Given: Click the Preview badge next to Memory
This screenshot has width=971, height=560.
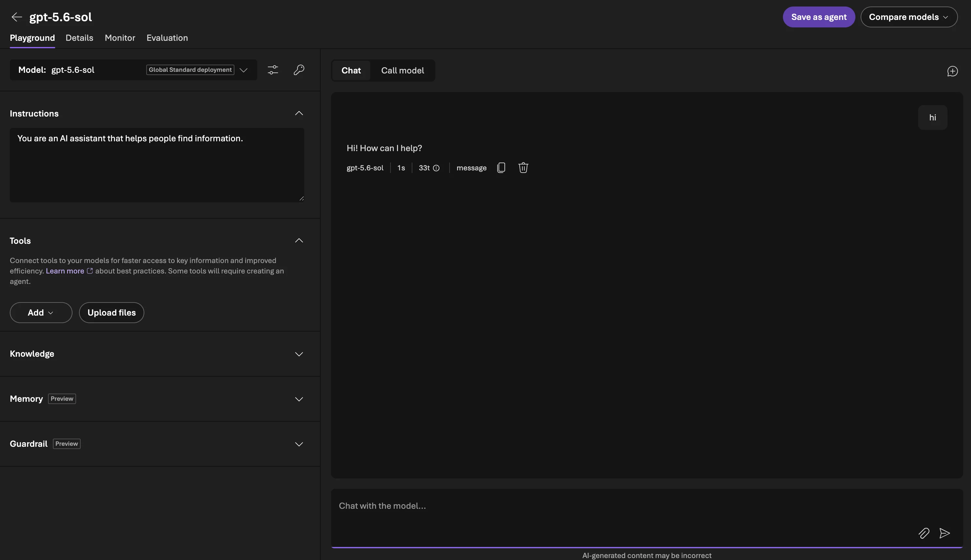Looking at the screenshot, I should 62,399.
